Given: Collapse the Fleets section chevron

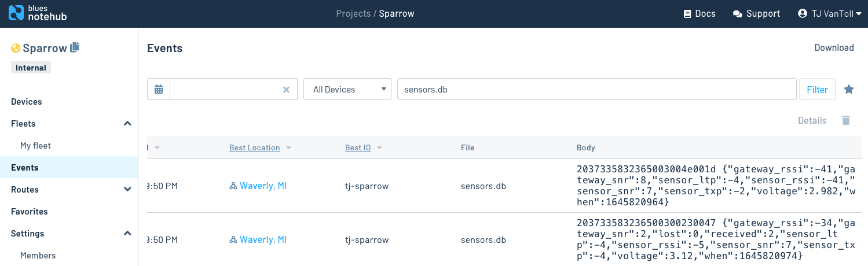Looking at the screenshot, I should [127, 124].
